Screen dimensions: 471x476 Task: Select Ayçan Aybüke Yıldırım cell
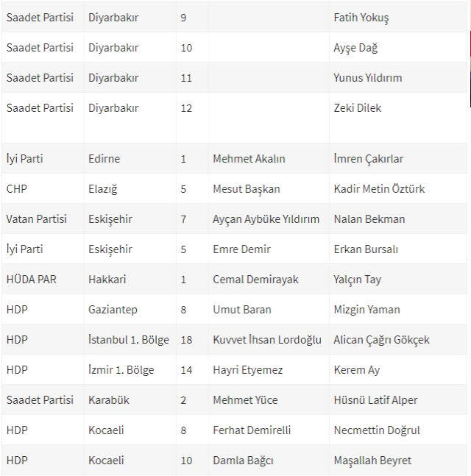click(x=266, y=219)
